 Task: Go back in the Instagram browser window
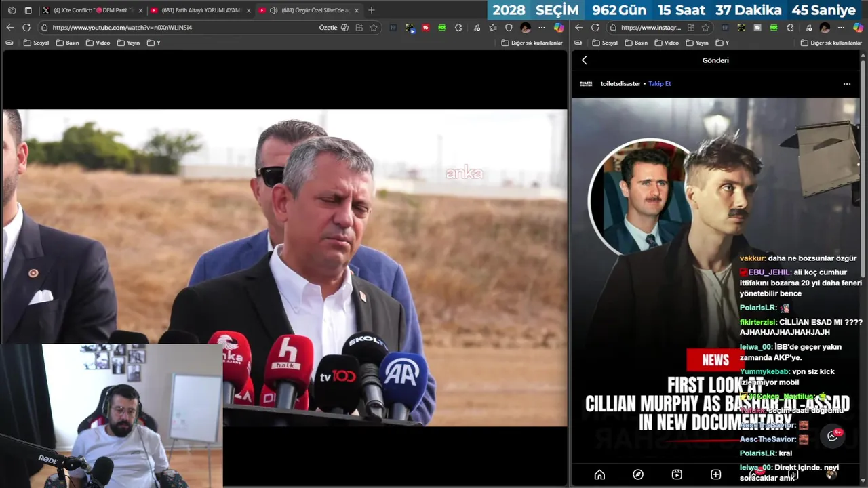point(578,28)
